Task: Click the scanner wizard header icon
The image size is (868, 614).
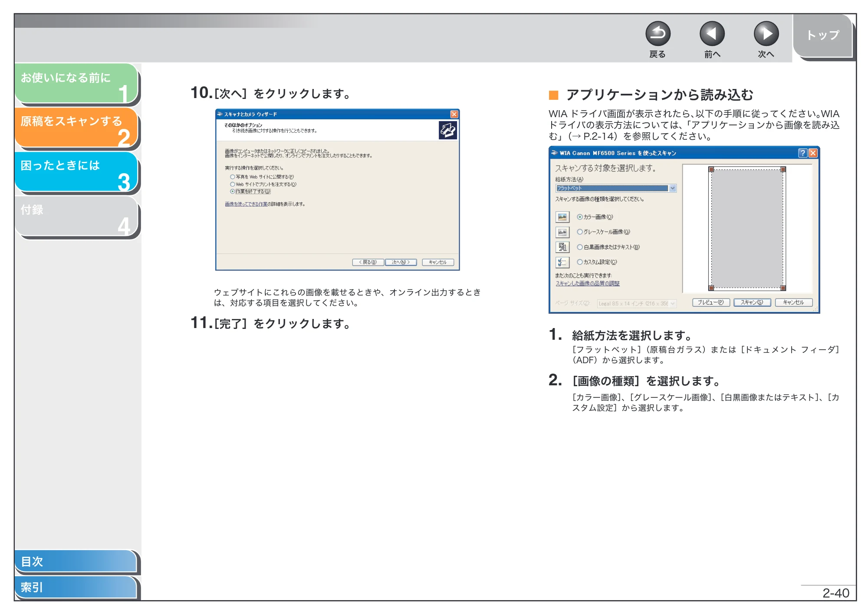Action: (447, 130)
